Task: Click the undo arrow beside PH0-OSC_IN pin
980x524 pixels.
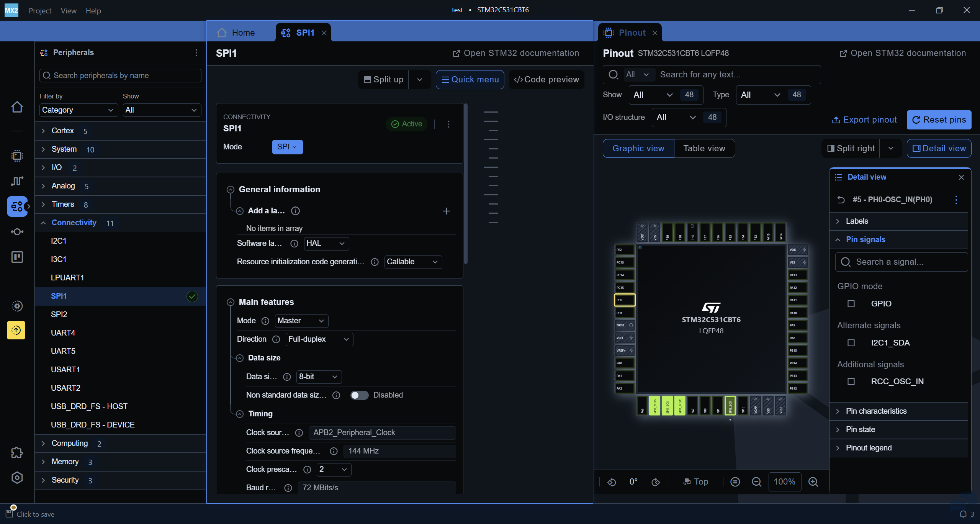Action: (841, 200)
